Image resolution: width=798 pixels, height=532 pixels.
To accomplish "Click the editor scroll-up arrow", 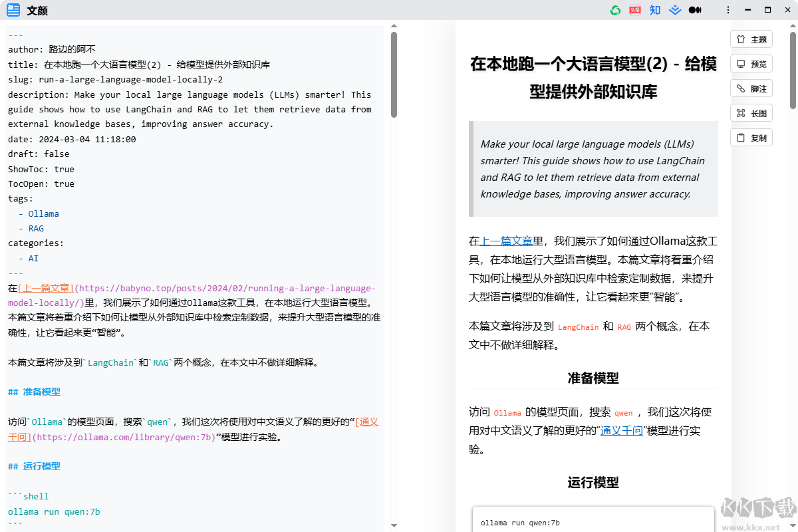I will pos(394,27).
